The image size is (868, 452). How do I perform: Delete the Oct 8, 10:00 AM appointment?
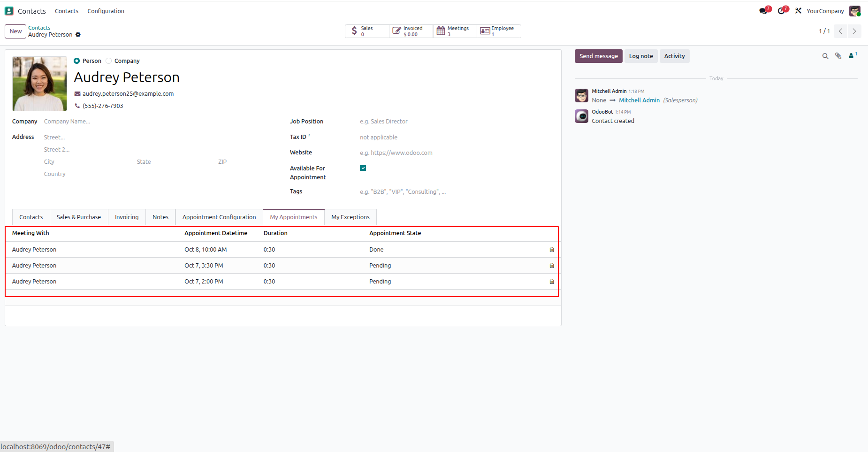552,250
